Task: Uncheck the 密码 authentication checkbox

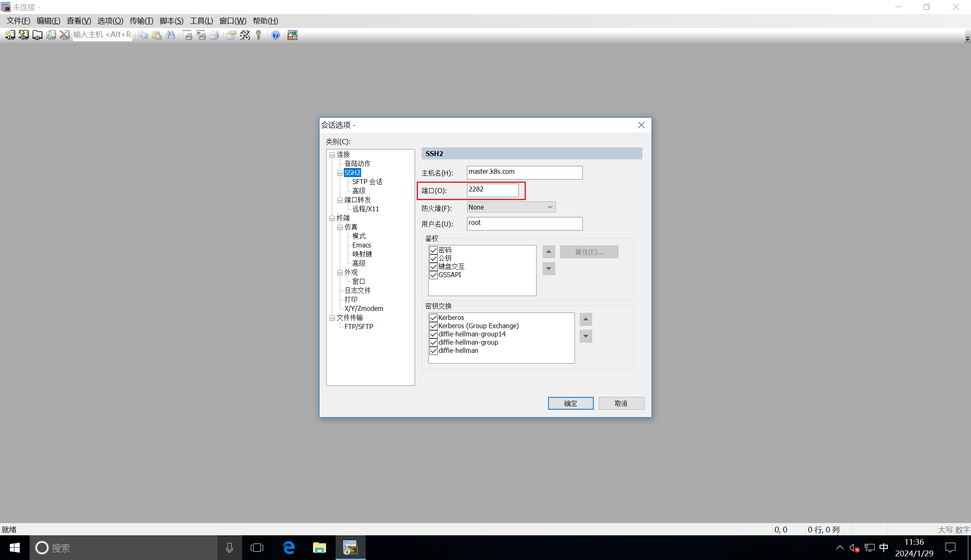Action: point(433,250)
